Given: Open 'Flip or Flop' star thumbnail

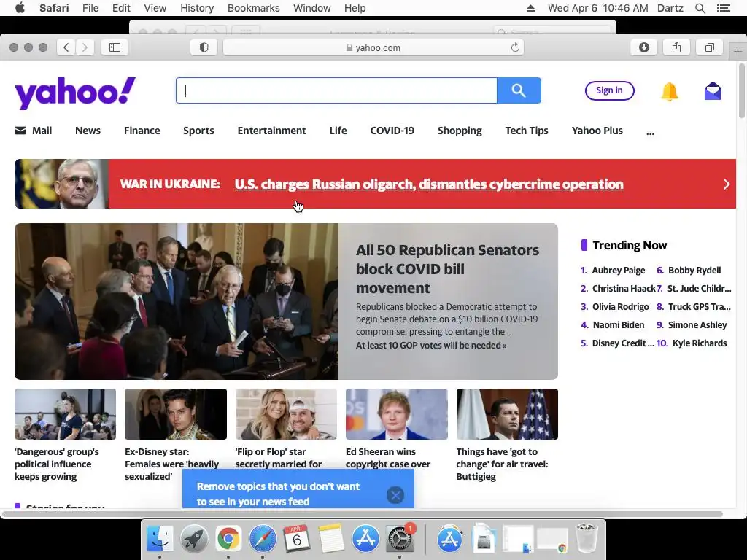Looking at the screenshot, I should pyautogui.click(x=286, y=414).
